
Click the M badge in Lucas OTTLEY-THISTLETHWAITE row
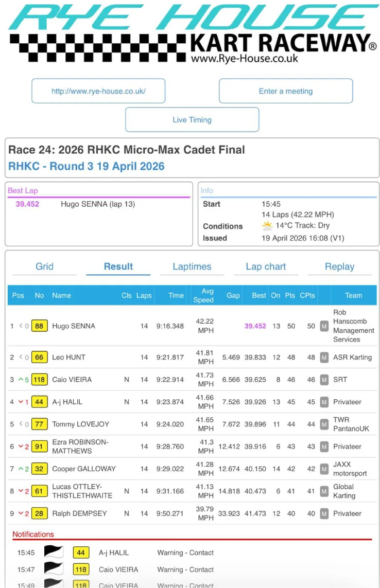324,491
